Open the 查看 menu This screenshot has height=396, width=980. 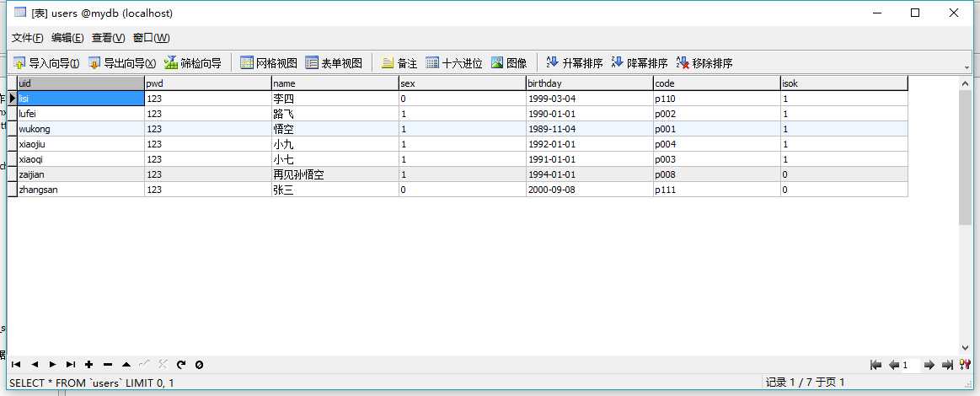click(108, 37)
